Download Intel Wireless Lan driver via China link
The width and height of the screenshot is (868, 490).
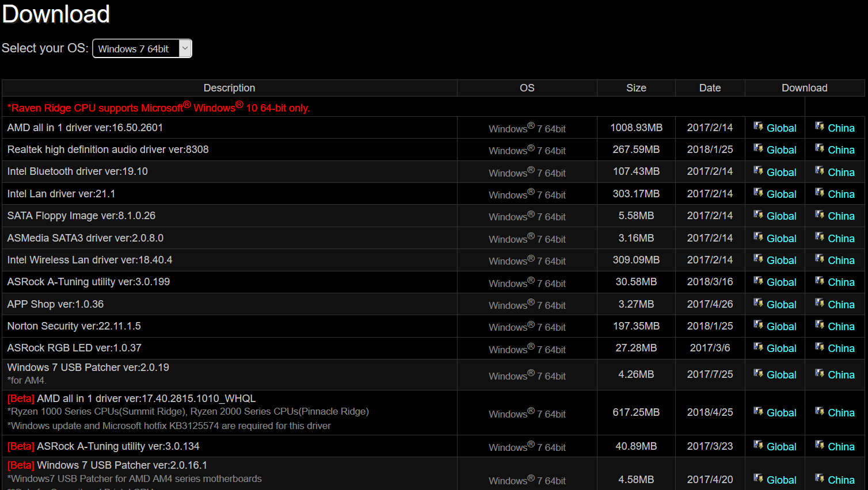[x=841, y=261]
